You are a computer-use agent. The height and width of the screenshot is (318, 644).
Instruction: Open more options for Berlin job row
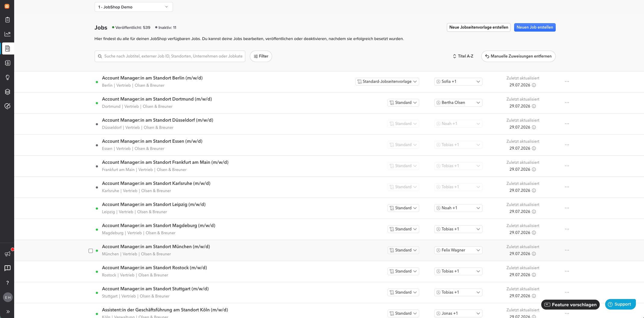[567, 82]
